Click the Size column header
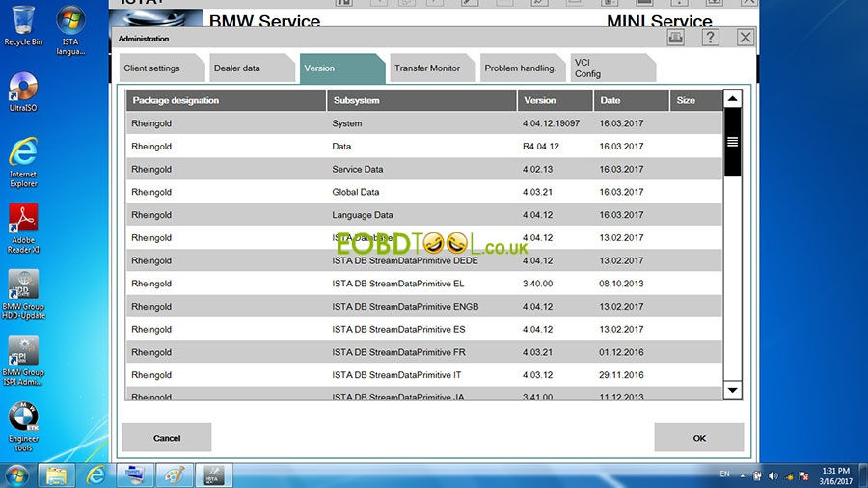Screen dimensions: 868x488 click(x=695, y=100)
